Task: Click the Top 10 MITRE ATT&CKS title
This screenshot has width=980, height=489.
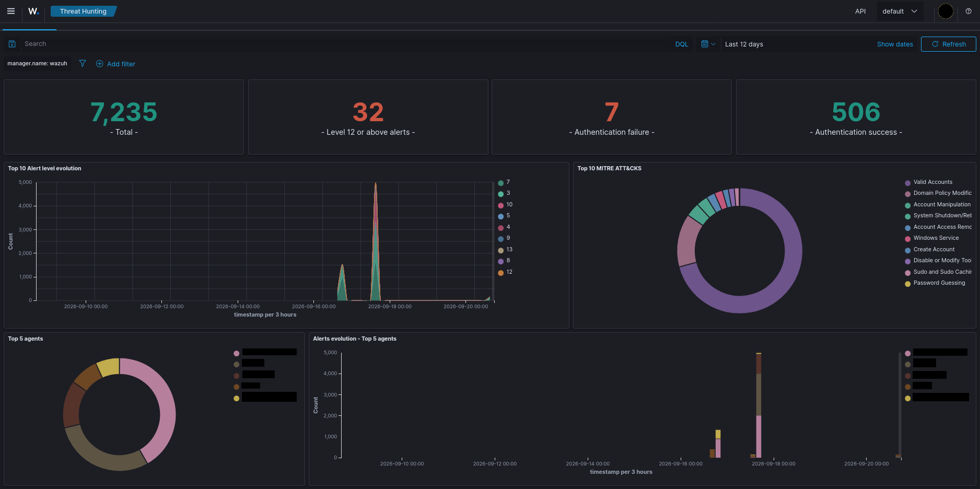Action: [x=609, y=168]
